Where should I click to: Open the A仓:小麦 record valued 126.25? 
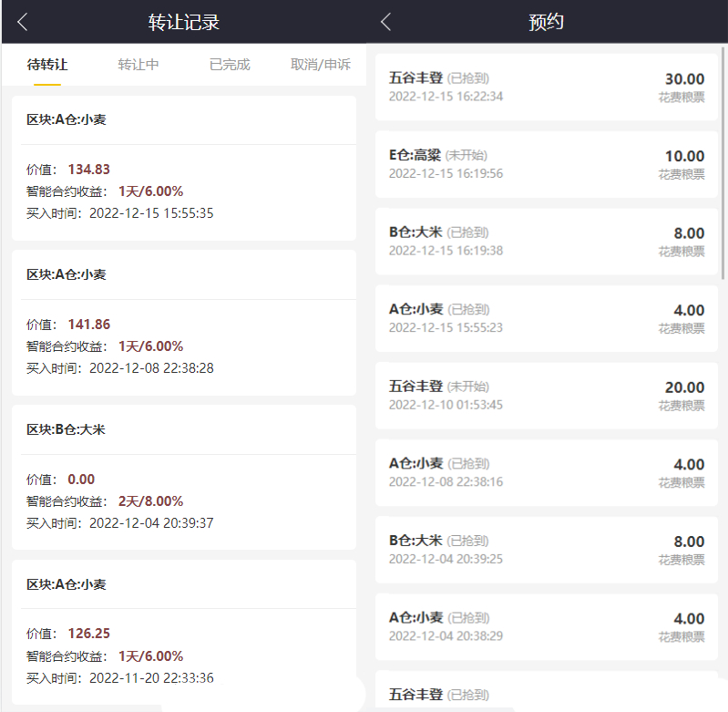tap(183, 634)
